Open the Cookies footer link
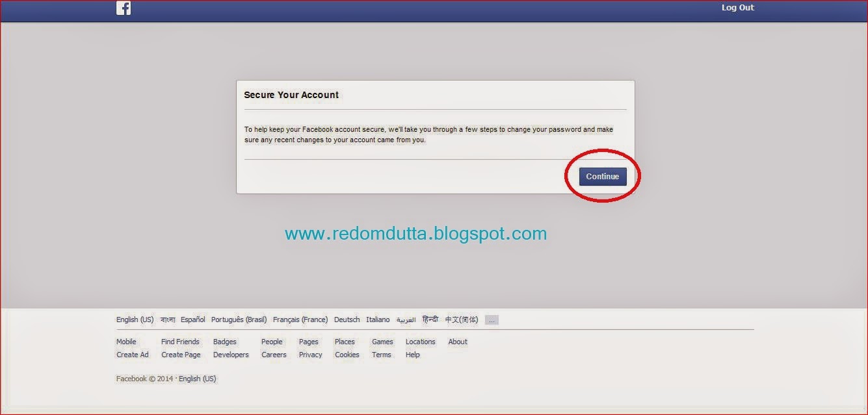 (x=347, y=355)
